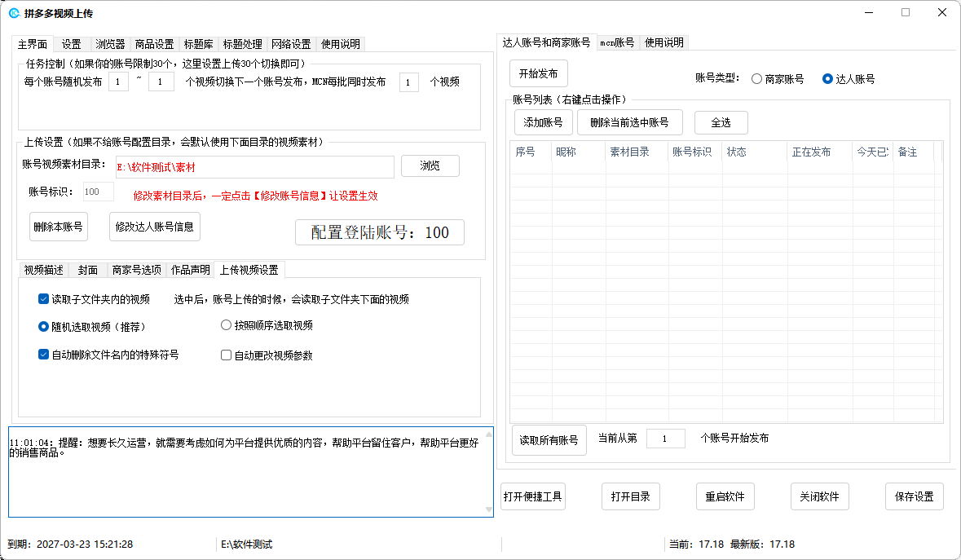The width and height of the screenshot is (961, 560).
Task: Click the starting account number field
Action: [x=665, y=439]
